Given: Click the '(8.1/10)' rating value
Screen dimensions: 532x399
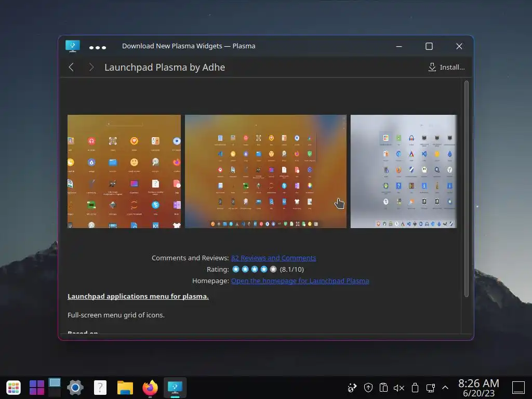Looking at the screenshot, I should coord(292,270).
